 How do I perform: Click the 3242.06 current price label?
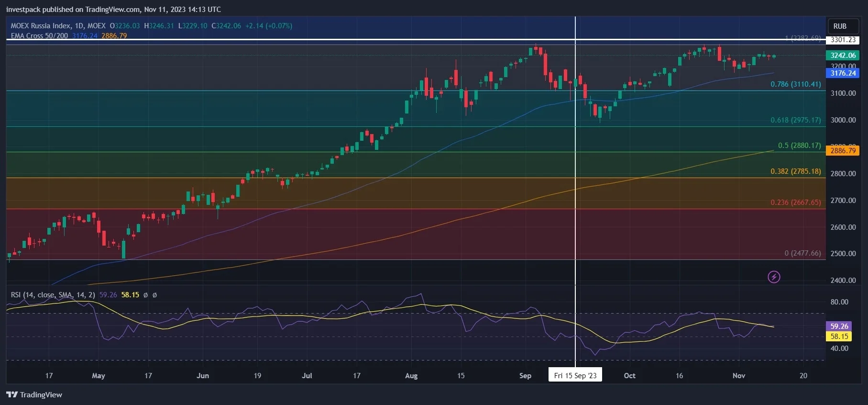tap(843, 56)
